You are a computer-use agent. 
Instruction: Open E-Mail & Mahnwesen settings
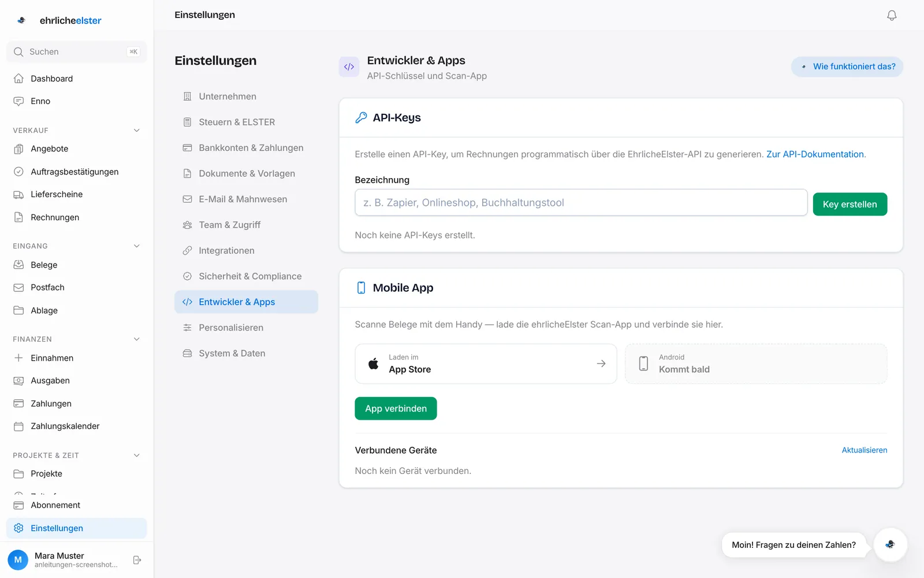tap(246, 199)
